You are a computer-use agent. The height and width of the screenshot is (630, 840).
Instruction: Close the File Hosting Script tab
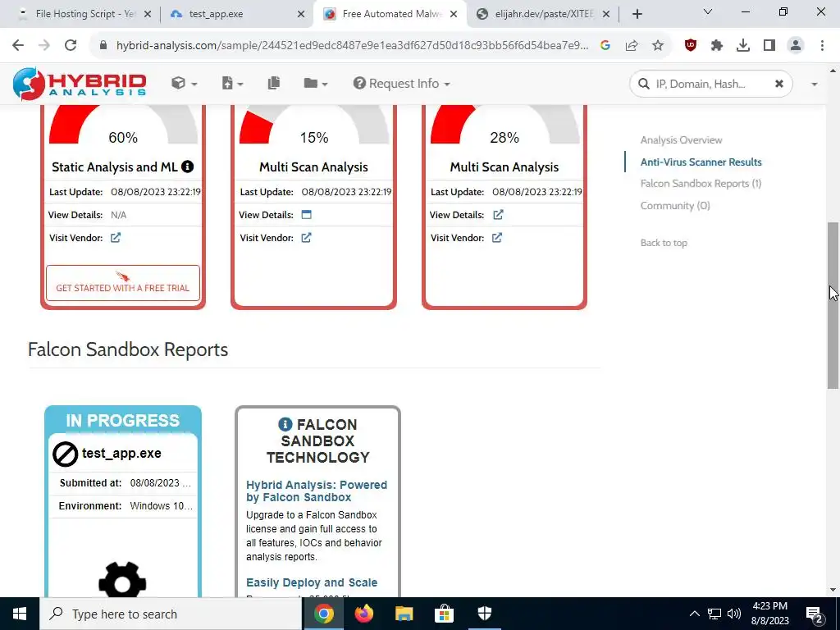click(148, 15)
